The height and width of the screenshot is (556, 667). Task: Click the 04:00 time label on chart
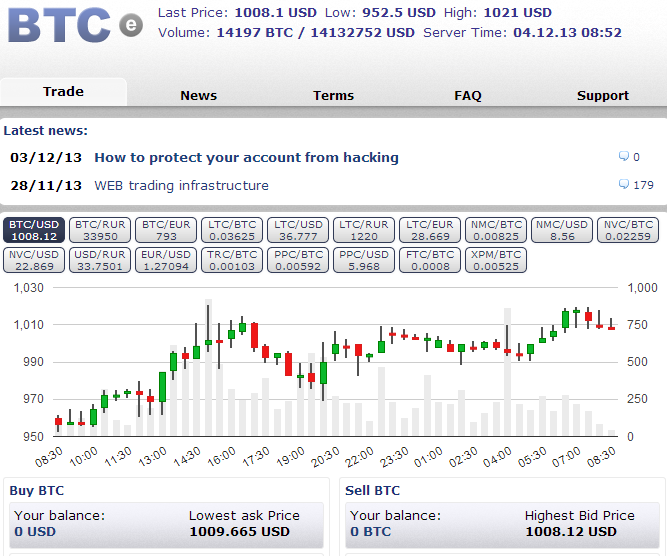497,456
